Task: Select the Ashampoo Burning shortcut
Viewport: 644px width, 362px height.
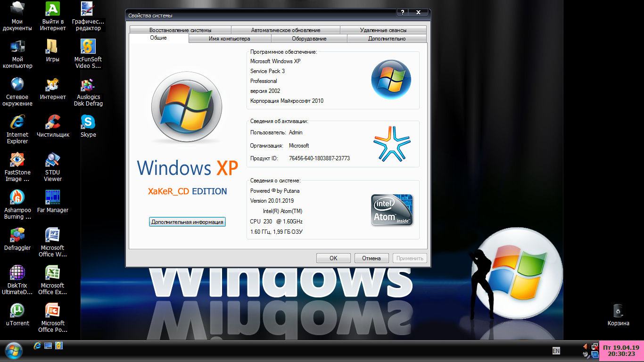Action: pos(17,205)
